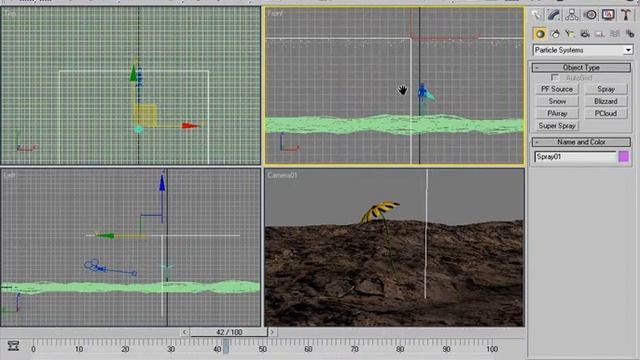
Task: Click the yellow flower in Camera01 viewport
Action: pos(379,211)
